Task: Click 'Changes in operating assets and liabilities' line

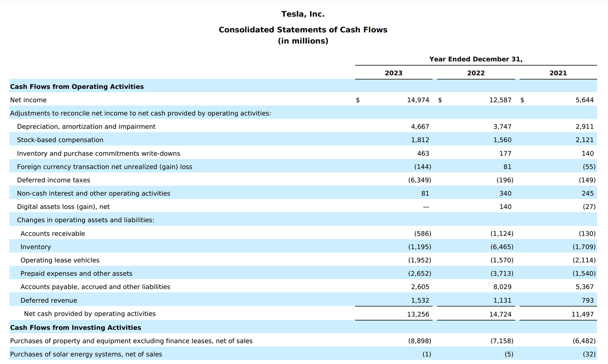Action: (x=86, y=220)
